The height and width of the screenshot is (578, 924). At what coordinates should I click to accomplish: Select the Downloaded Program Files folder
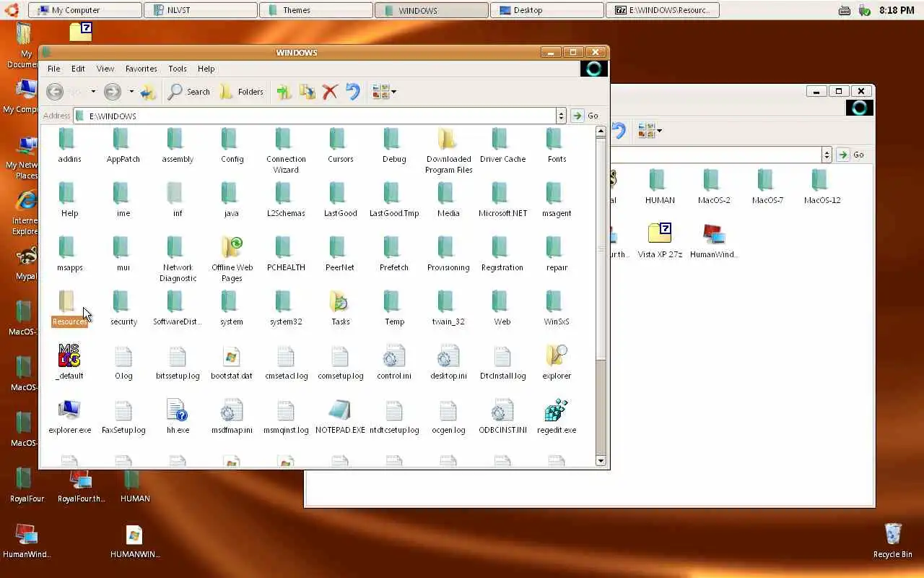pyautogui.click(x=448, y=150)
